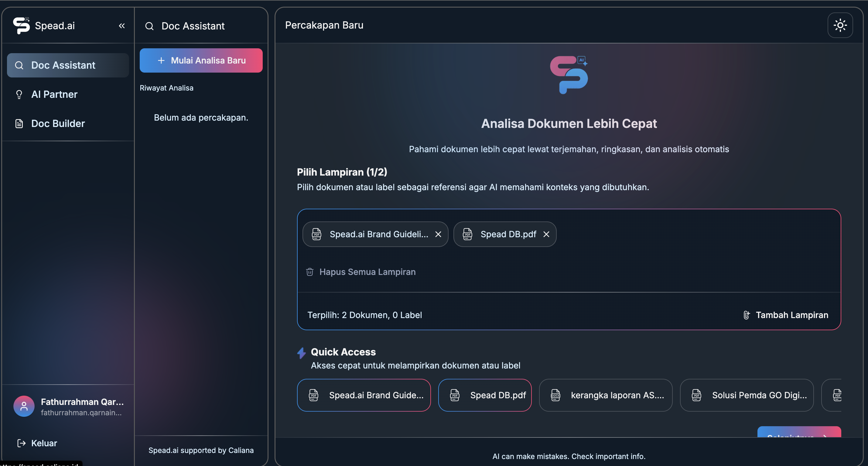This screenshot has height=466, width=868.
Task: Click the search icon beside Doc Assistant
Action: pyautogui.click(x=149, y=26)
